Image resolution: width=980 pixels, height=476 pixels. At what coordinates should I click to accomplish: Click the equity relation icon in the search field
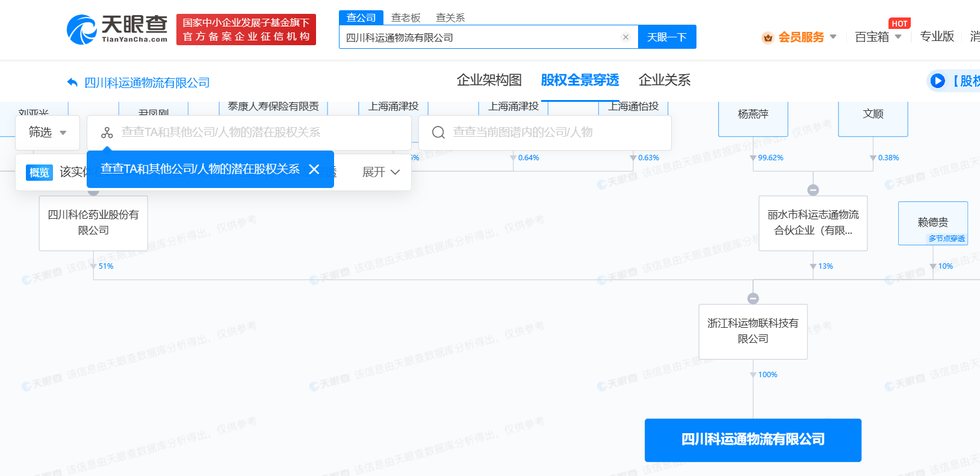[107, 133]
